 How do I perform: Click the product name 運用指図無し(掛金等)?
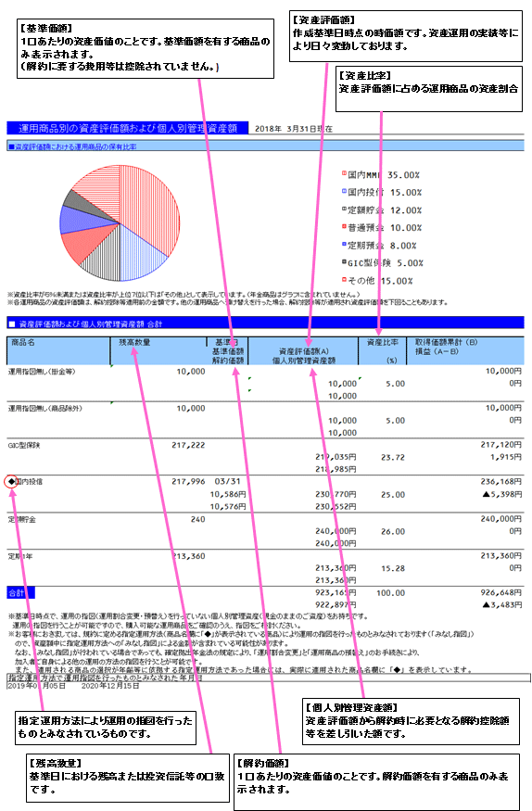(x=42, y=372)
